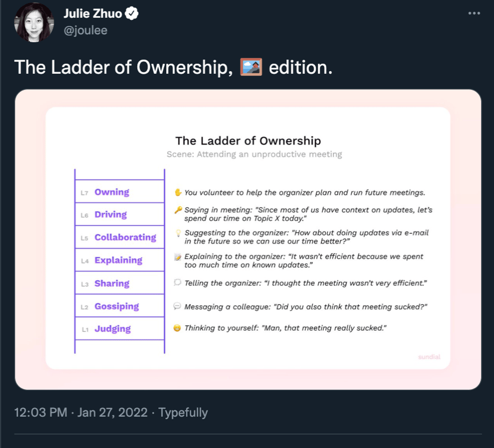Image resolution: width=494 pixels, height=448 pixels.
Task: Click the grimacing face emoji beside Judging
Action: (x=178, y=328)
